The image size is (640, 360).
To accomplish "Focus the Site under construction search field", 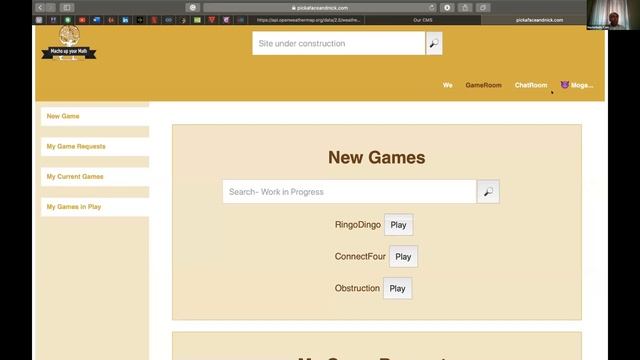I will 338,43.
